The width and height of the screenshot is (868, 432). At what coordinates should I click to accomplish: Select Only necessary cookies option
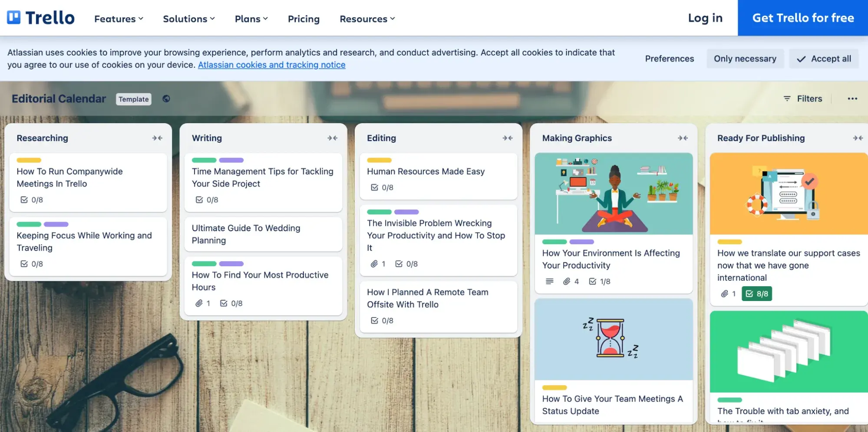(745, 58)
